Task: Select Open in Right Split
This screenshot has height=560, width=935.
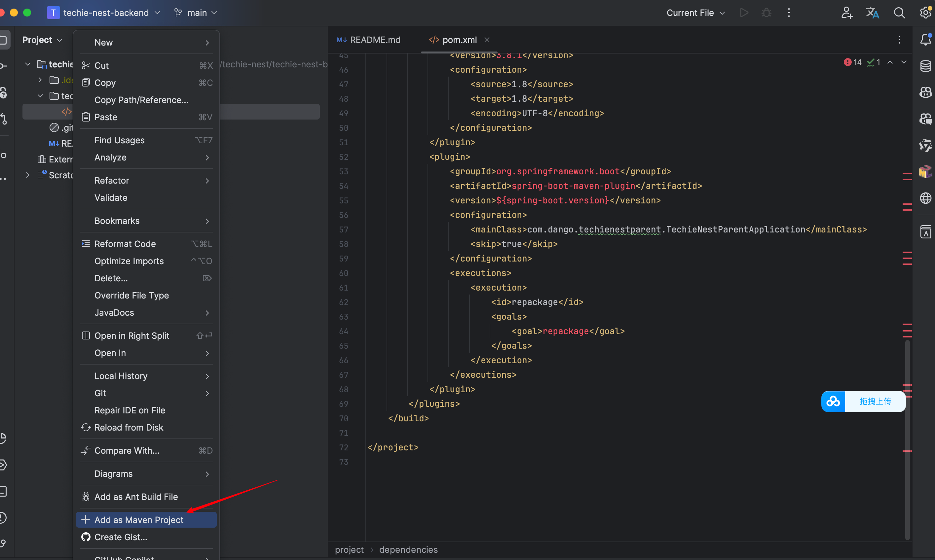Action: pyautogui.click(x=146, y=335)
